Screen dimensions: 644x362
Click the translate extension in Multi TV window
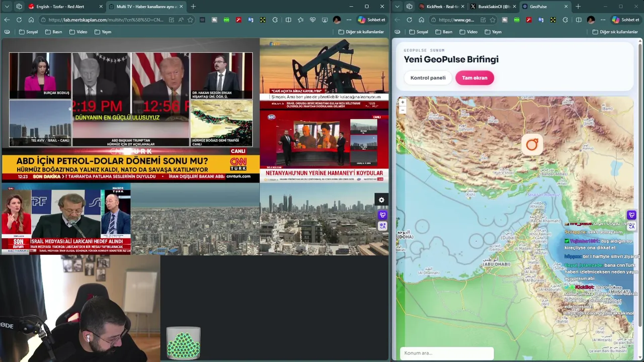[251, 20]
